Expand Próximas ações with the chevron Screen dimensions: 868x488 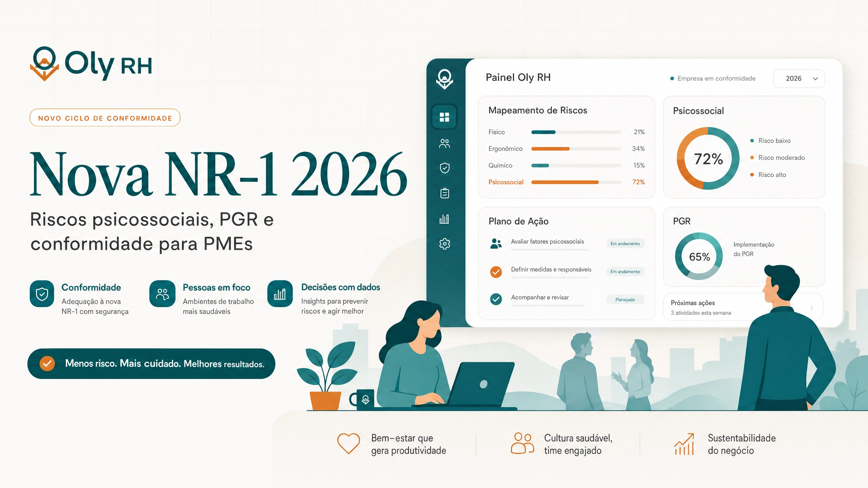tap(812, 308)
